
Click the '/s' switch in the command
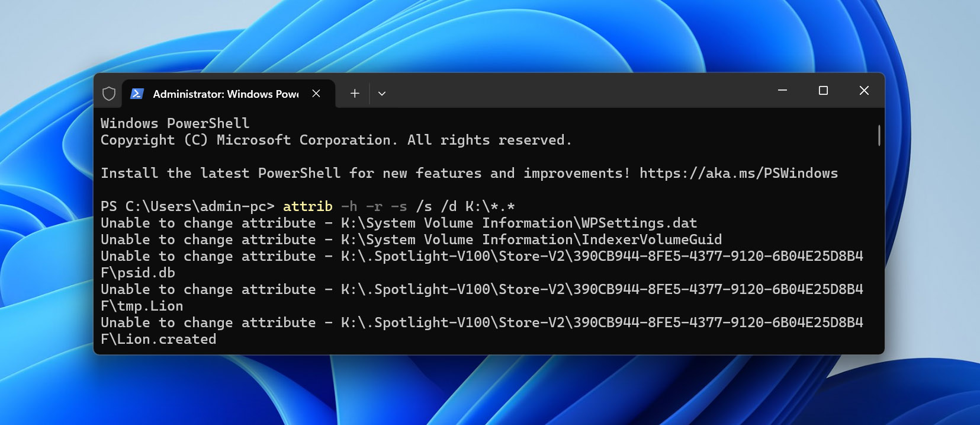[424, 206]
